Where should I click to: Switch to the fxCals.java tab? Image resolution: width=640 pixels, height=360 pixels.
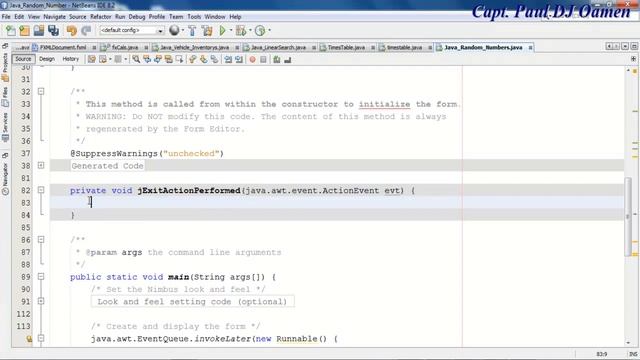(125, 48)
